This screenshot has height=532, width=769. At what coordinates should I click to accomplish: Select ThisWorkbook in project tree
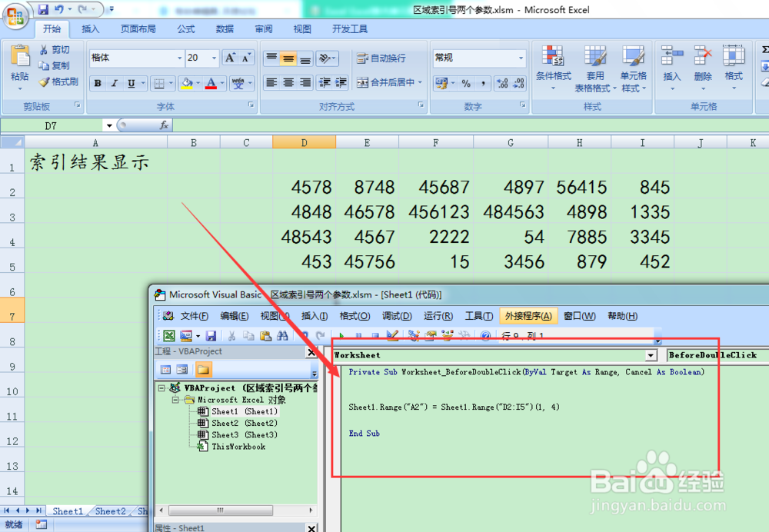[231, 447]
